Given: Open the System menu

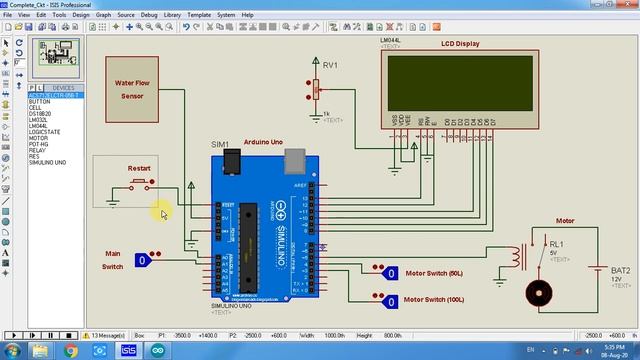Looking at the screenshot, I should 226,15.
